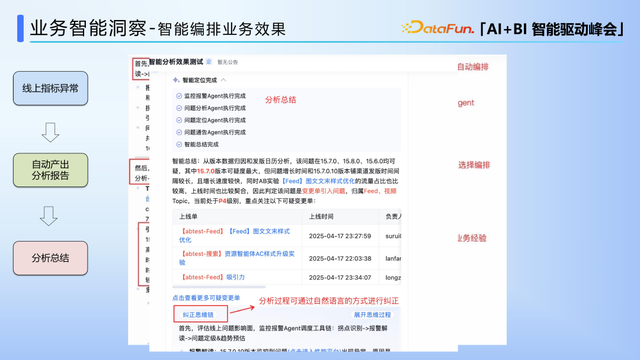Click the 2025-04-17 22:03:38 time cell
This screenshot has width=640, height=360.
pyautogui.click(x=340, y=258)
